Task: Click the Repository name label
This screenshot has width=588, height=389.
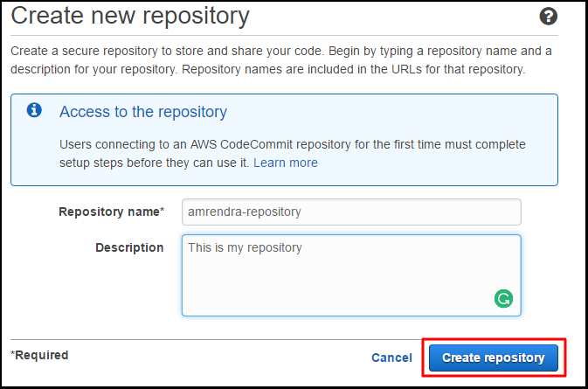Action: pos(111,212)
